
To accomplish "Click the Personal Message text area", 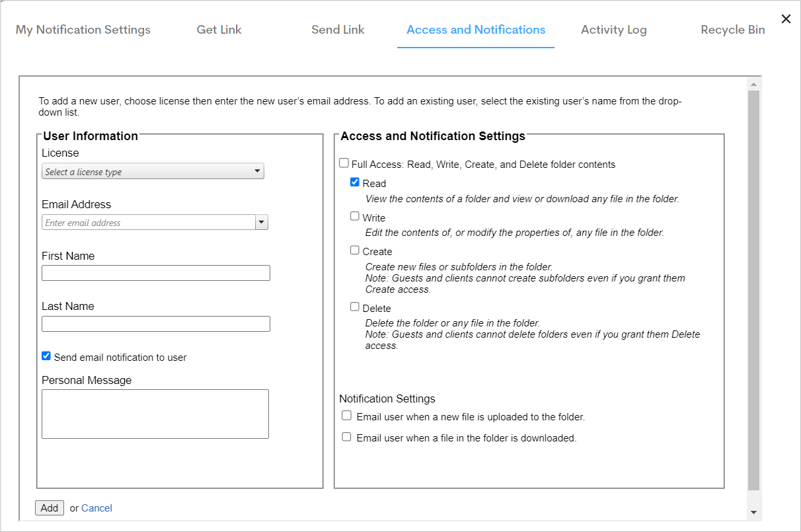I will point(155,414).
